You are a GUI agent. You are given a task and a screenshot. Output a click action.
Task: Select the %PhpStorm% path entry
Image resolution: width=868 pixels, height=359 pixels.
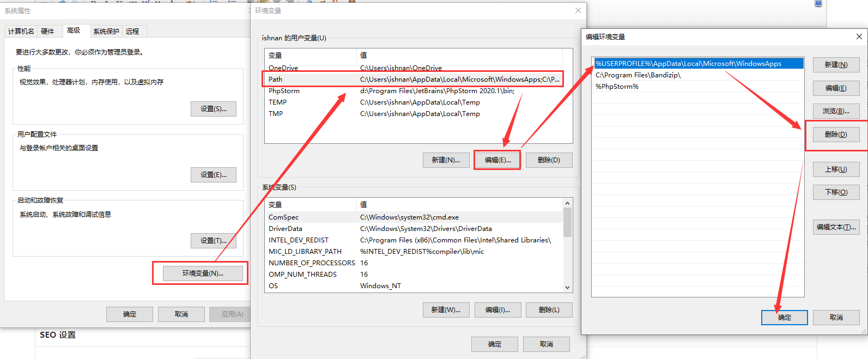click(617, 87)
